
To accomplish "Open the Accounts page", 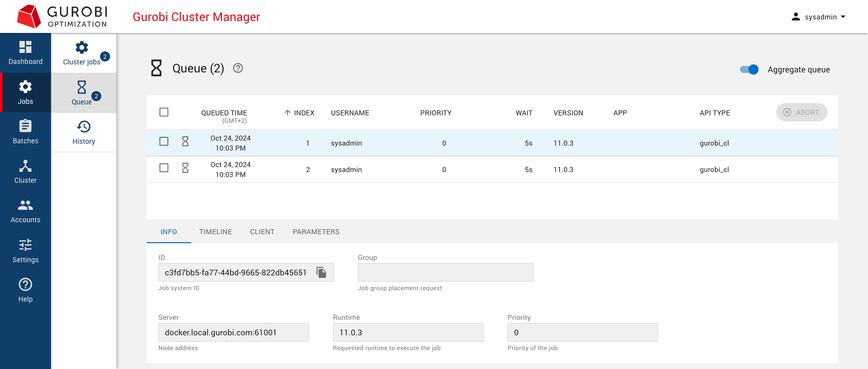I will tap(25, 211).
